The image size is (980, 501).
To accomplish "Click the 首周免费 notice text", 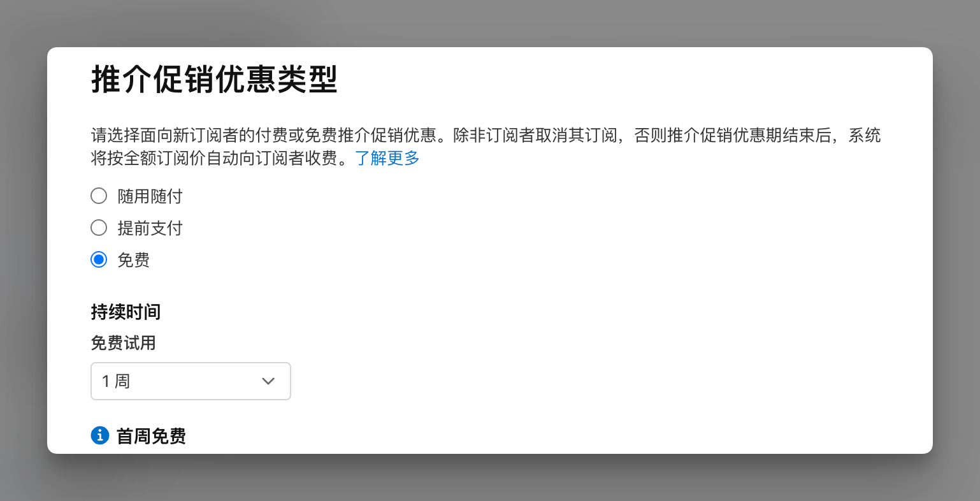I will tap(151, 437).
